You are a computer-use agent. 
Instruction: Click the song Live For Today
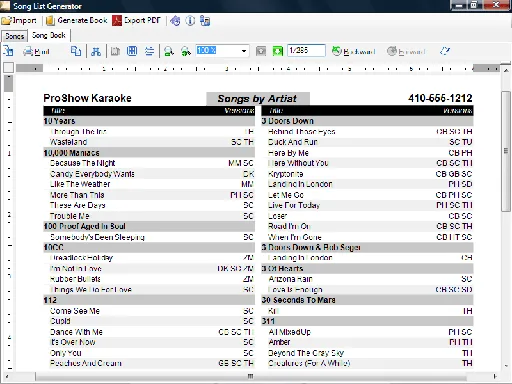pos(294,205)
